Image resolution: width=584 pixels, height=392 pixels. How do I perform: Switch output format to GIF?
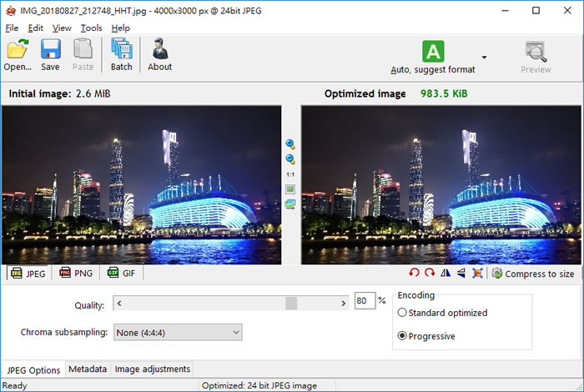[121, 273]
